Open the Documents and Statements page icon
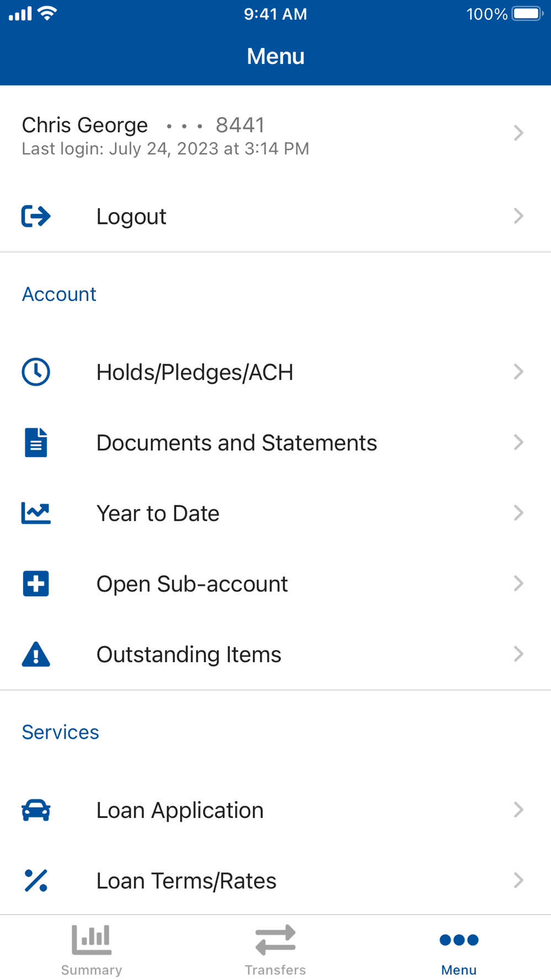Image resolution: width=551 pixels, height=980 pixels. (36, 443)
